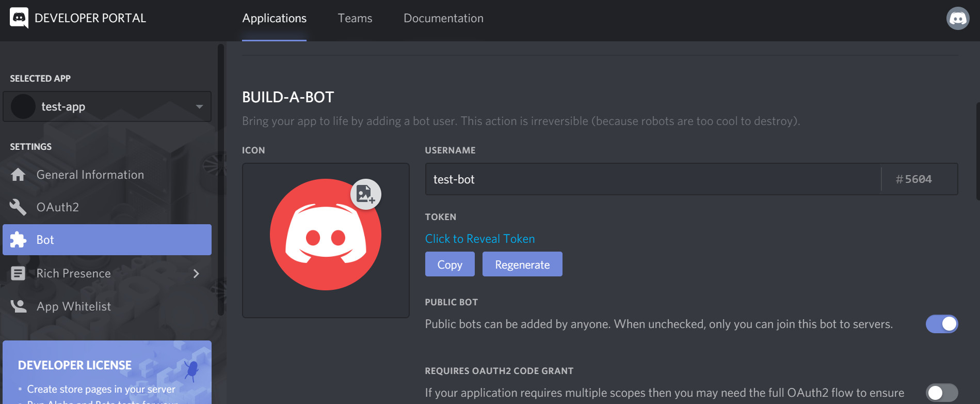Click the Bot puzzle piece icon
The height and width of the screenshot is (404, 980).
18,240
